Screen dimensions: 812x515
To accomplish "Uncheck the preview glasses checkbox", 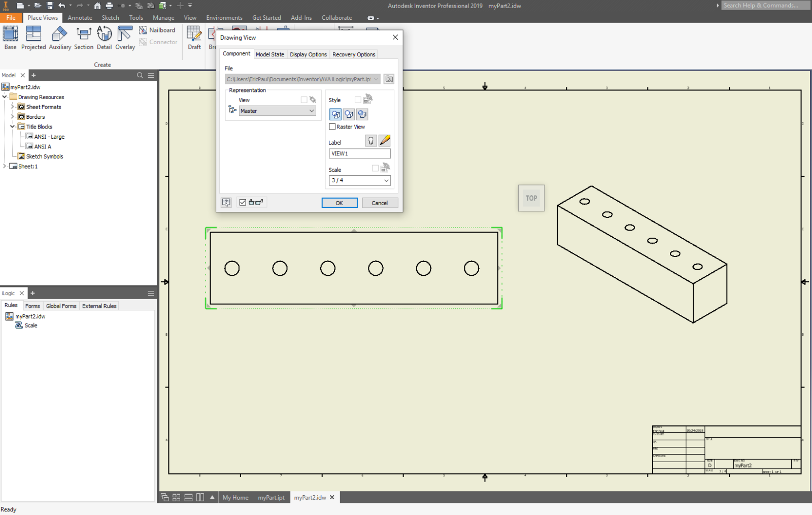I will [242, 202].
